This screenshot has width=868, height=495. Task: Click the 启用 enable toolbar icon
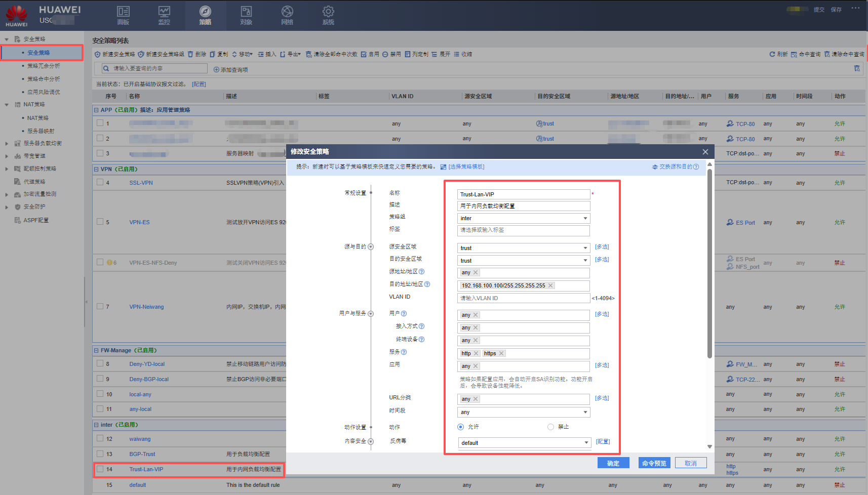click(x=364, y=54)
